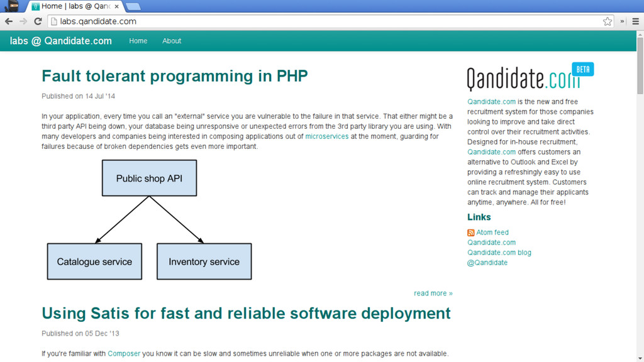Click the Qandidate.com BETA logo
The height and width of the screenshot is (362, 644).
tap(530, 77)
